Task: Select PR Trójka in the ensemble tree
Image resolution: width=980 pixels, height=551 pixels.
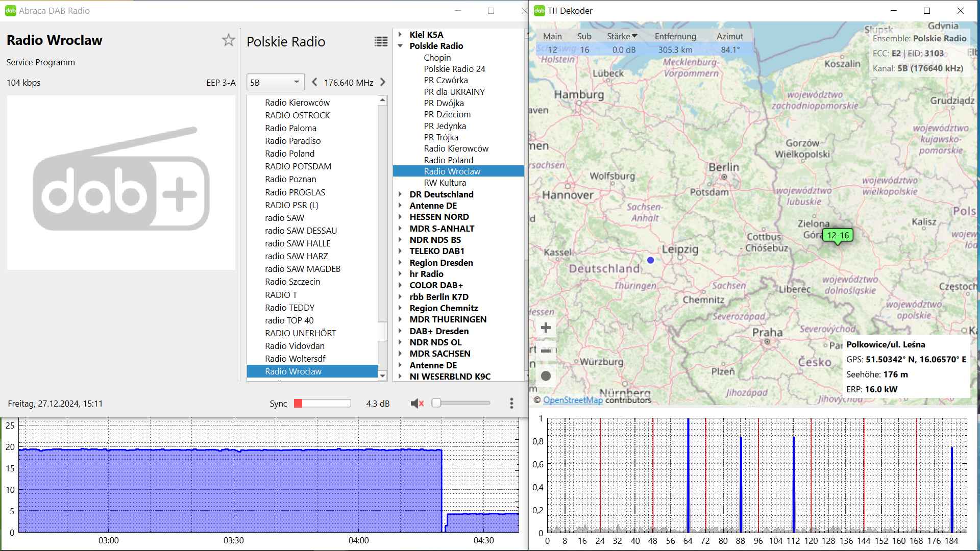Action: coord(441,137)
